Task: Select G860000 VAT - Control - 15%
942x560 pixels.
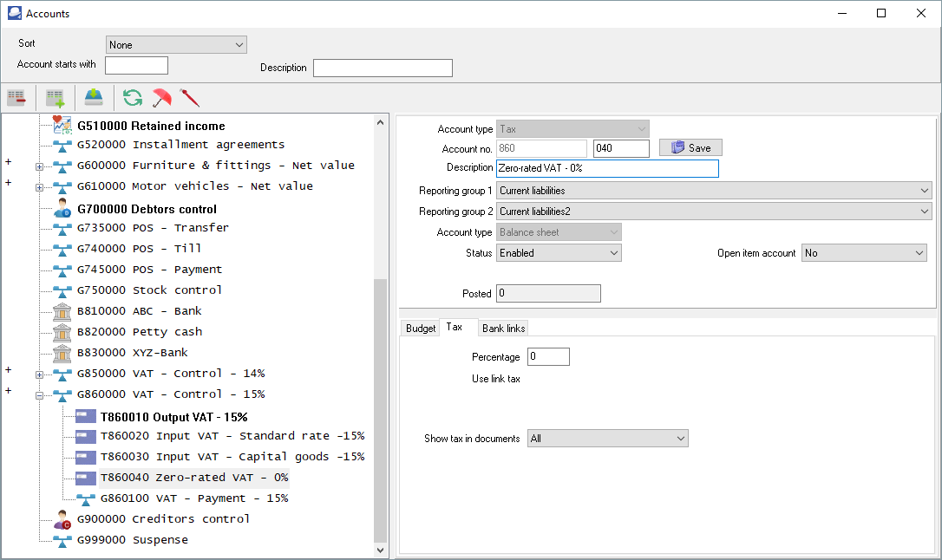Action: 171,394
